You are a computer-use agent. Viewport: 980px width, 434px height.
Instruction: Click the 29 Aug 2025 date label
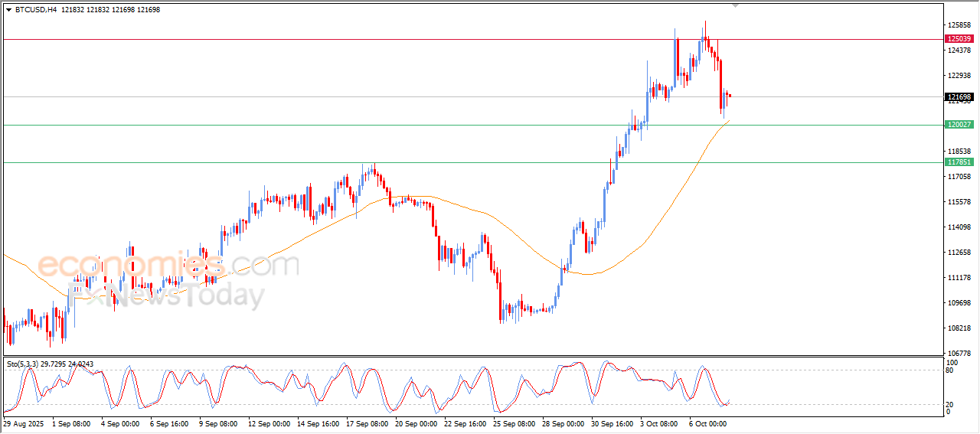pos(24,423)
